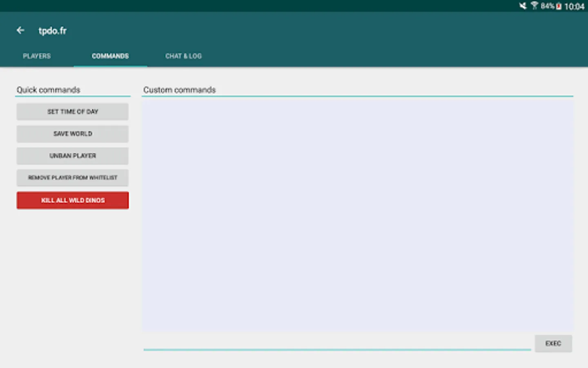Click the EXEC button

[553, 343]
